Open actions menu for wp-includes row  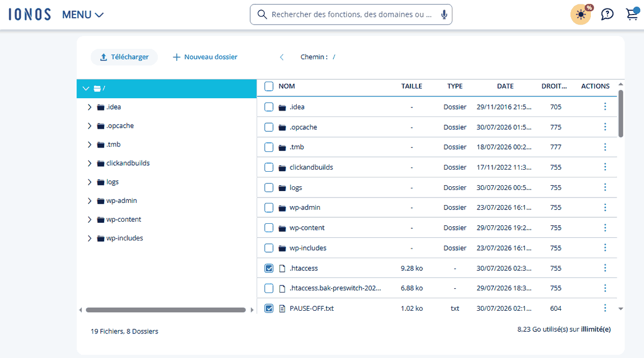point(605,248)
